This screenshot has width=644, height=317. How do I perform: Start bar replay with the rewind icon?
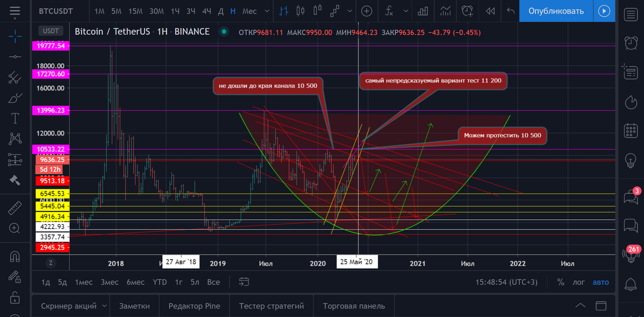pos(489,11)
